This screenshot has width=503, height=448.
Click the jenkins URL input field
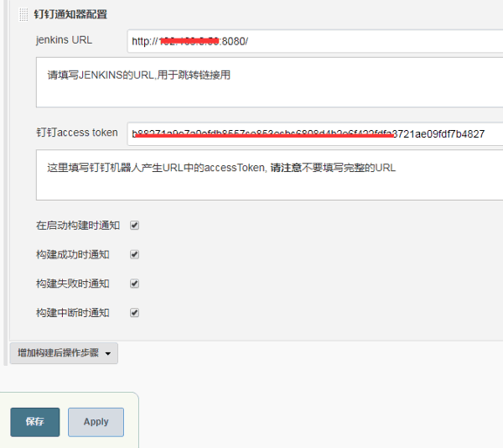(x=315, y=41)
